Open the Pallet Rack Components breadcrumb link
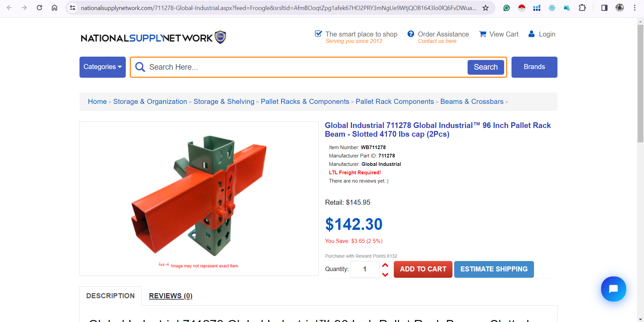 (395, 102)
